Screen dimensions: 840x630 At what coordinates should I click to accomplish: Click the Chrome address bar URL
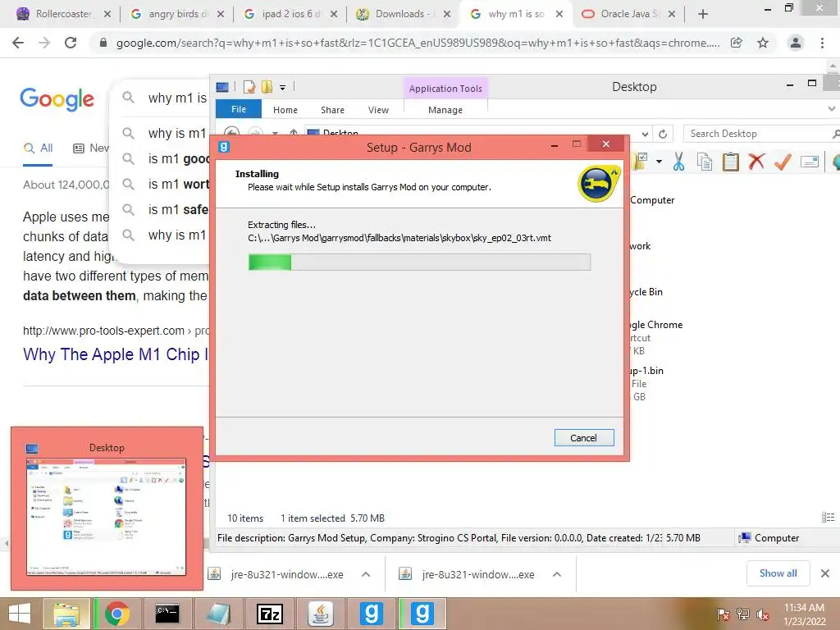[418, 43]
